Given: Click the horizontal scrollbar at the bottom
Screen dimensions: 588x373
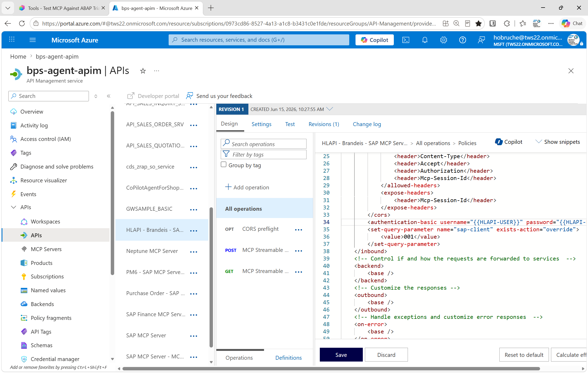Looking at the screenshot, I should click(331, 369).
